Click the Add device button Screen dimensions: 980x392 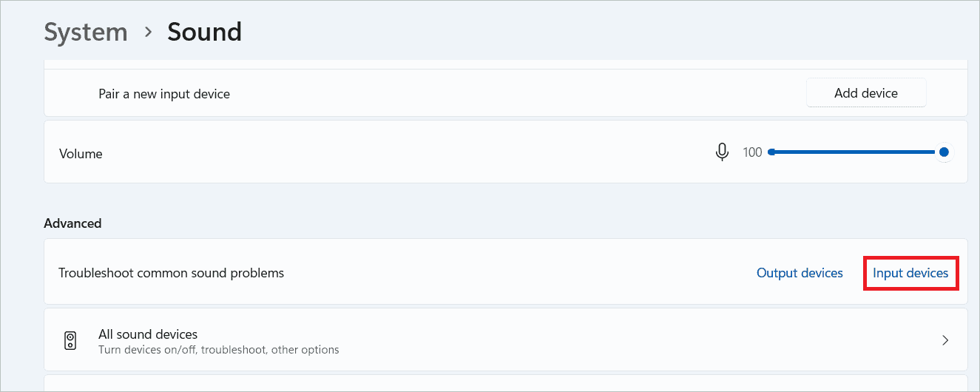coord(866,93)
